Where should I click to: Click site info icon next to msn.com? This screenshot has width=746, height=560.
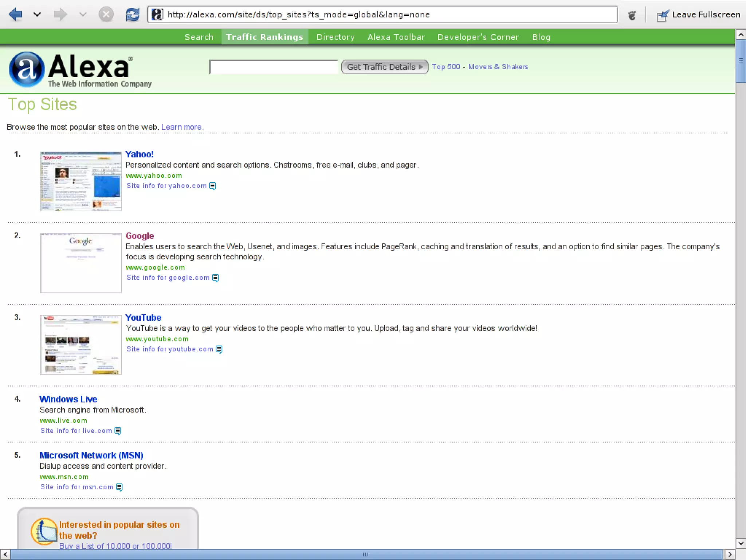[x=119, y=487]
